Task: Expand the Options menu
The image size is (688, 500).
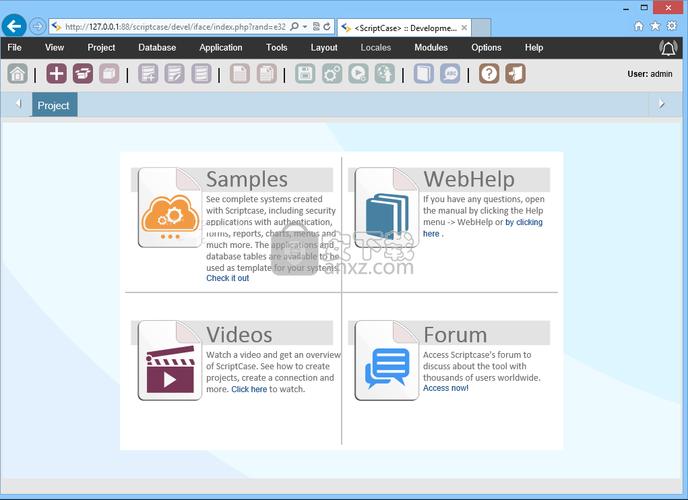Action: 487,48
